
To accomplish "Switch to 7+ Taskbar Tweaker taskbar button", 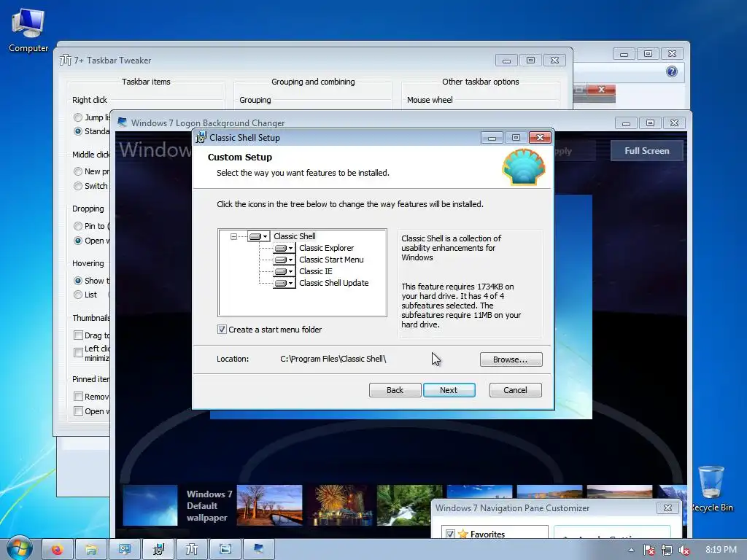I will [x=192, y=550].
